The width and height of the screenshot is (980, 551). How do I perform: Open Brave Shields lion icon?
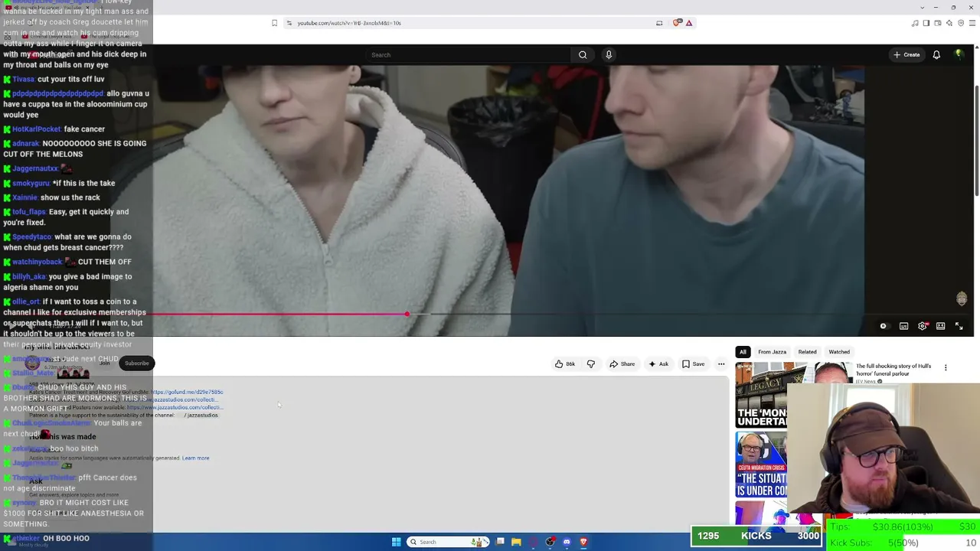[677, 23]
